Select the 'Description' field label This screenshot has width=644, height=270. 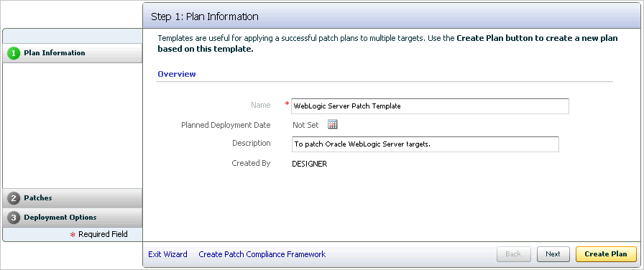252,143
